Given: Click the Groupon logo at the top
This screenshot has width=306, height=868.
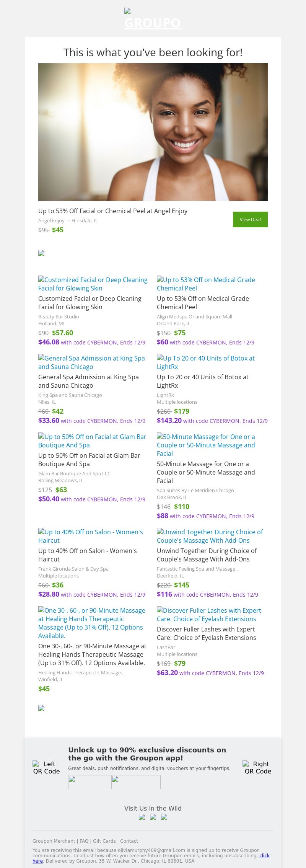Looking at the screenshot, I should click(x=153, y=19).
